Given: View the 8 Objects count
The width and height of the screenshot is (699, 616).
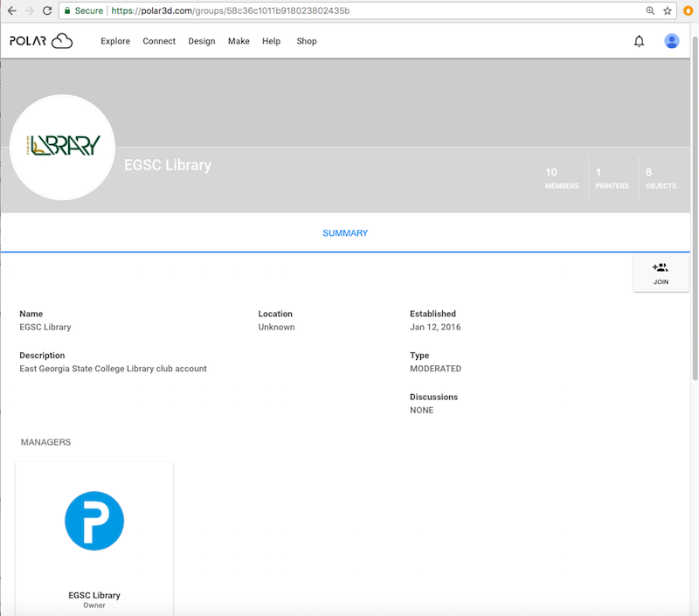Looking at the screenshot, I should (661, 178).
